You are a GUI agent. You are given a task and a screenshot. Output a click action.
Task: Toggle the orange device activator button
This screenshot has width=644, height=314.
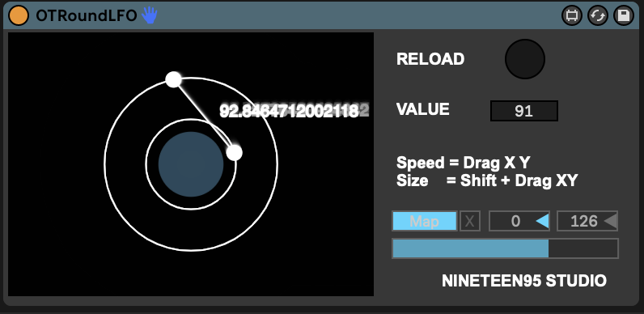[x=19, y=15]
